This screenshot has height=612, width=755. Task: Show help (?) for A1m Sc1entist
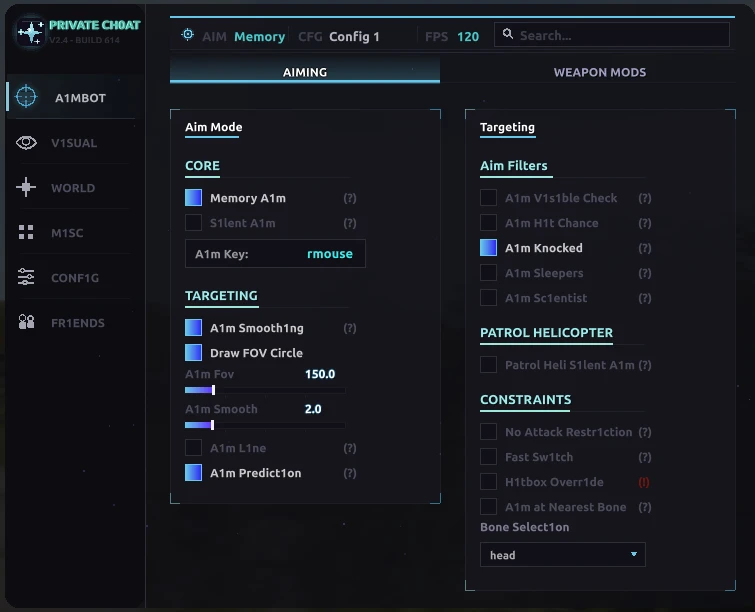pos(645,298)
